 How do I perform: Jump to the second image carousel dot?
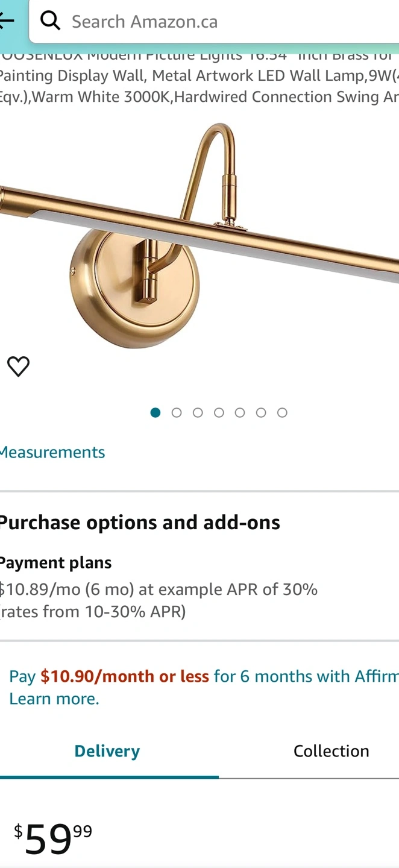pyautogui.click(x=177, y=412)
